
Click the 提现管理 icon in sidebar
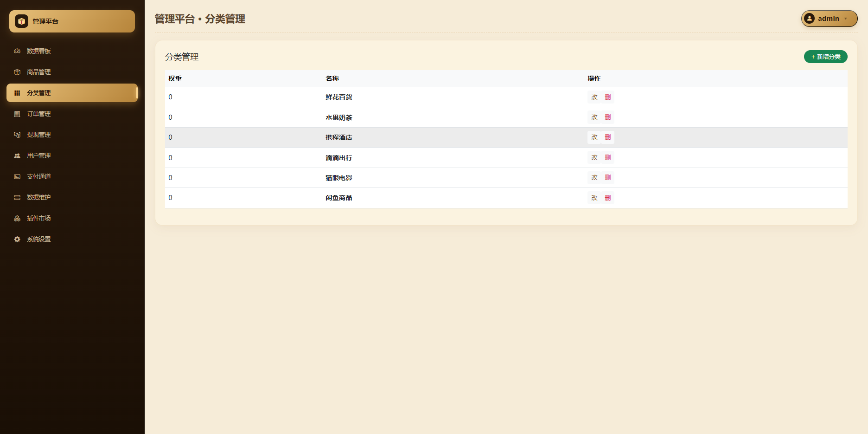[17, 135]
